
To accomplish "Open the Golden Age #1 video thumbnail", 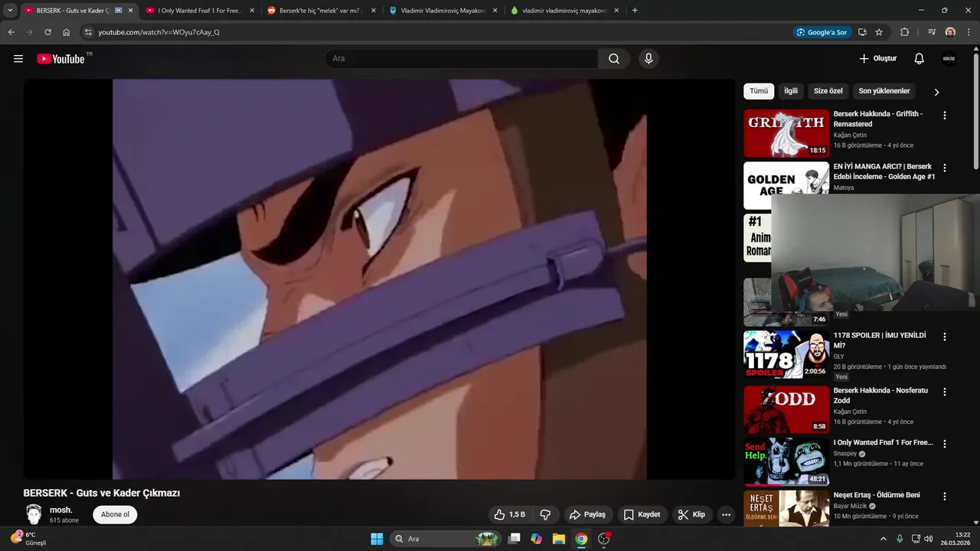I will click(x=786, y=185).
